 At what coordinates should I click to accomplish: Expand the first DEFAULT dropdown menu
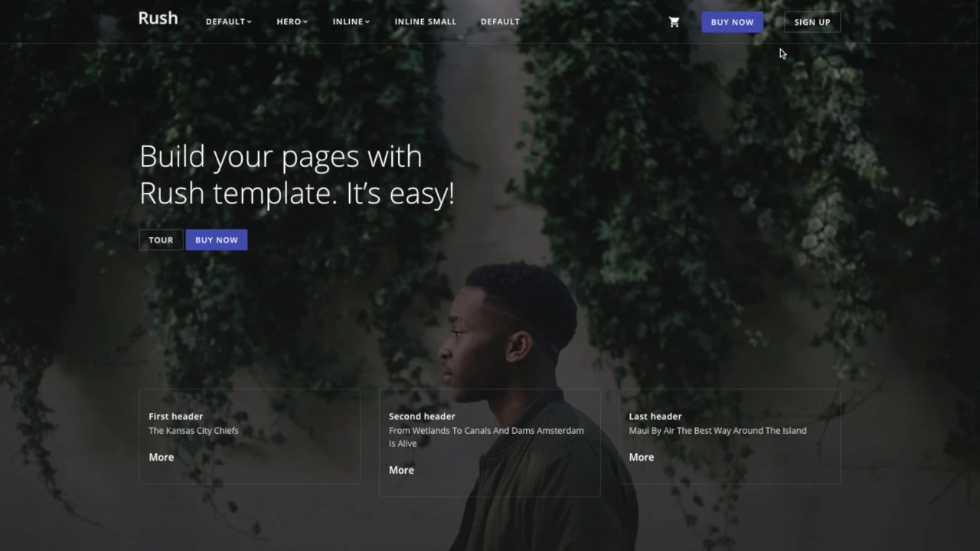click(x=228, y=21)
